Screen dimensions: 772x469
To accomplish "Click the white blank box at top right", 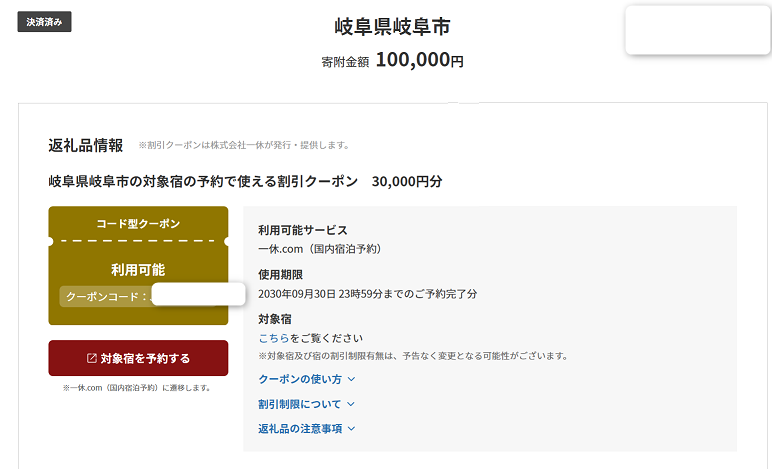I will [x=697, y=30].
